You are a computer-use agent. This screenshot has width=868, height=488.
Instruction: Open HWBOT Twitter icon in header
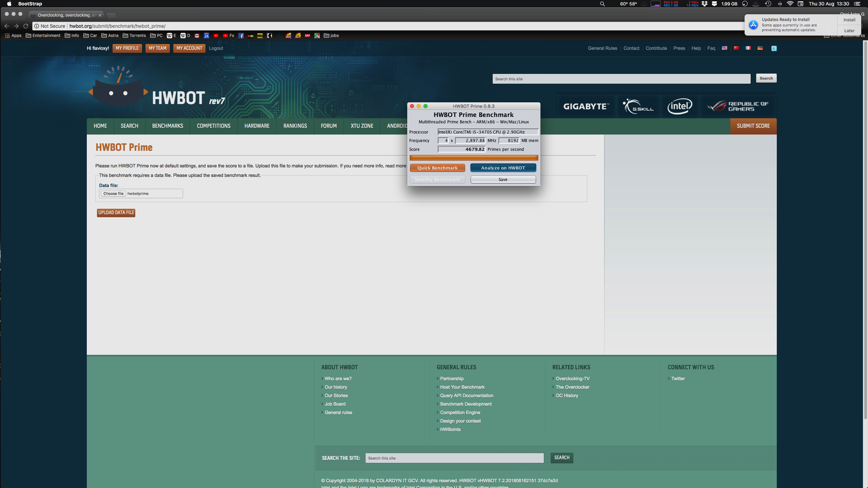[774, 48]
